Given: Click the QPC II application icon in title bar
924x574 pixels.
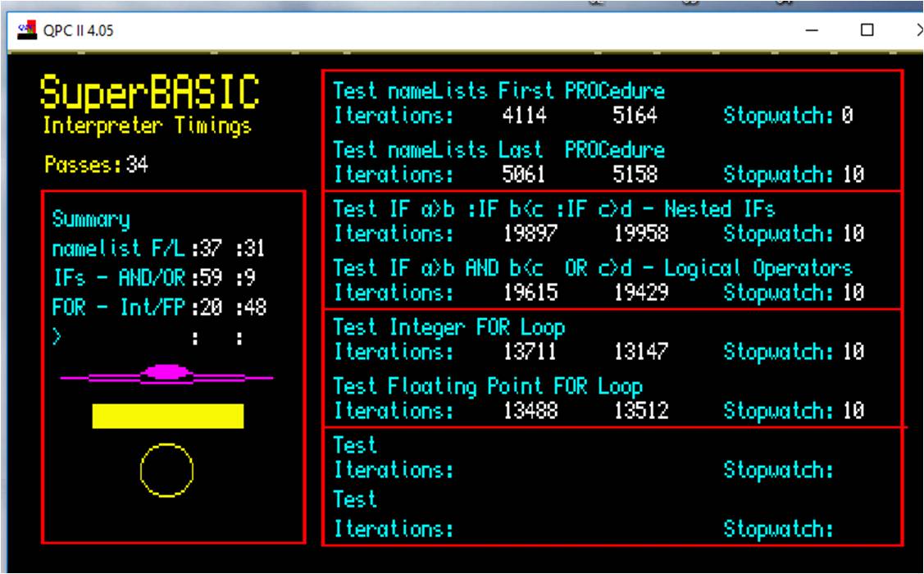Looking at the screenshot, I should pyautogui.click(x=27, y=30).
